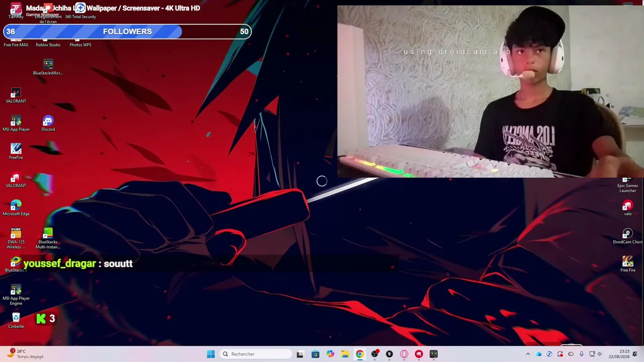Open the volume control tray icon
Screen dimensions: 644x362
599,354
